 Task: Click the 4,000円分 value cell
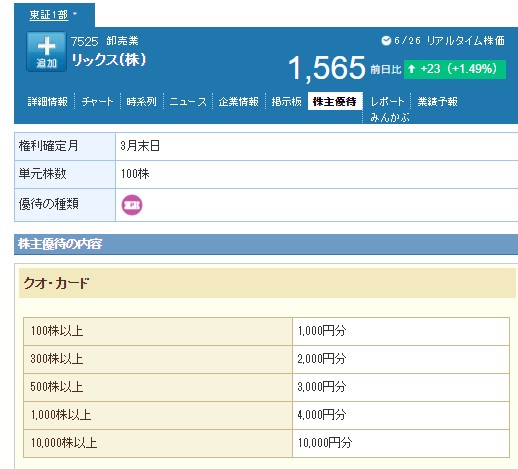click(401, 415)
